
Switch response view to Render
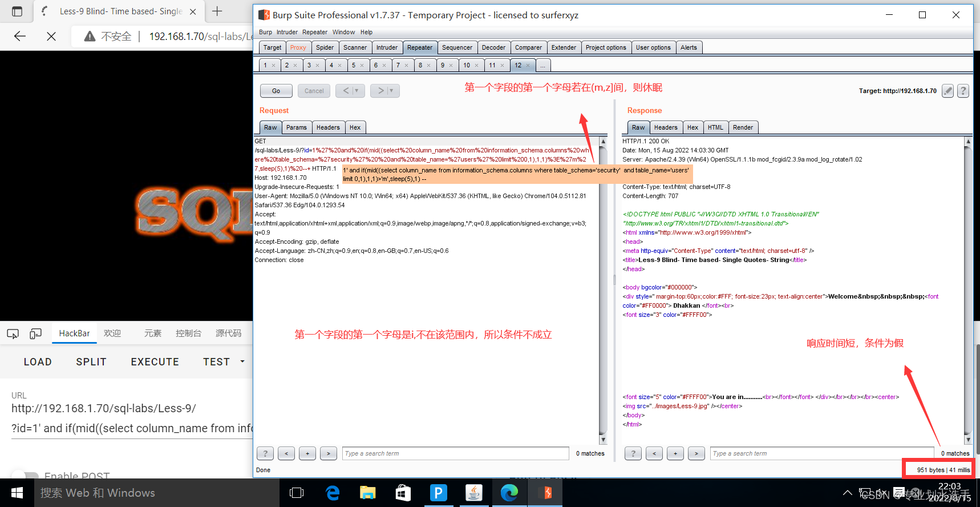point(743,127)
